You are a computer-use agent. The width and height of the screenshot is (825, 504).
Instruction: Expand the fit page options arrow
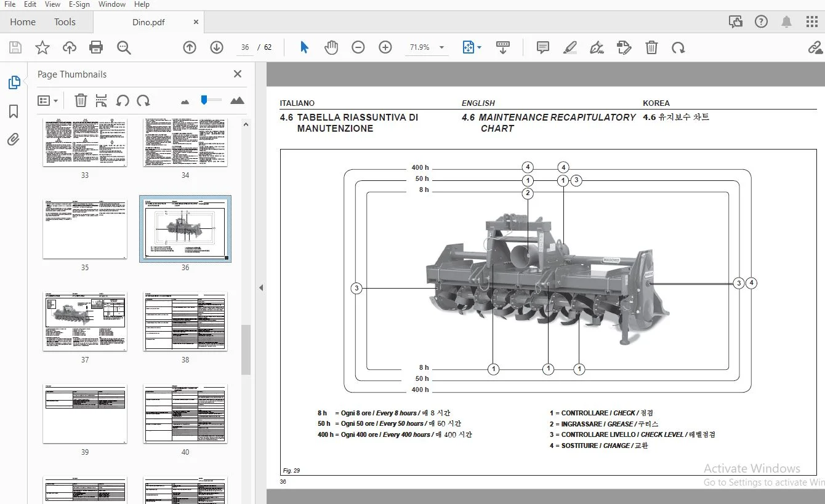click(479, 47)
